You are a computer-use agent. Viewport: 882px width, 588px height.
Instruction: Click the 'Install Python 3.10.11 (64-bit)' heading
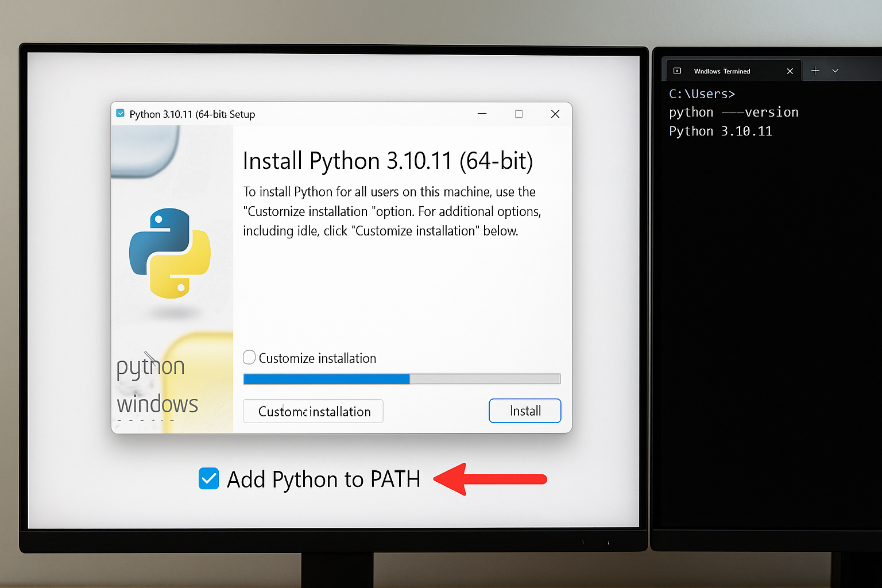[388, 161]
